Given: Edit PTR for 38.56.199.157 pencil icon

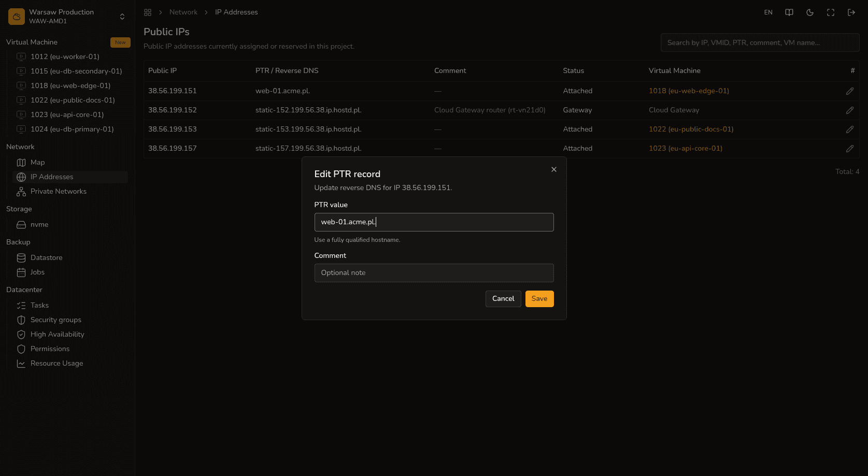Looking at the screenshot, I should click(x=850, y=149).
